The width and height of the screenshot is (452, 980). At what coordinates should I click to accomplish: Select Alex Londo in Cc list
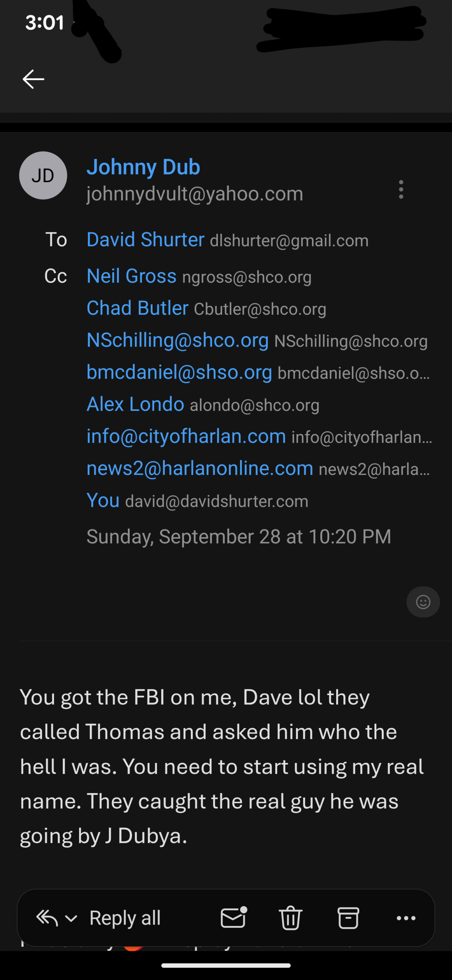pos(135,404)
